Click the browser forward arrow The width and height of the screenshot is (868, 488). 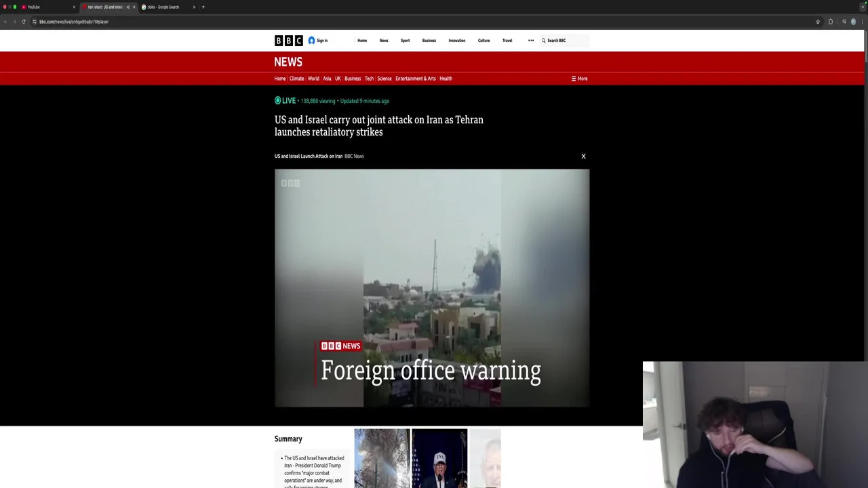pyautogui.click(x=14, y=22)
